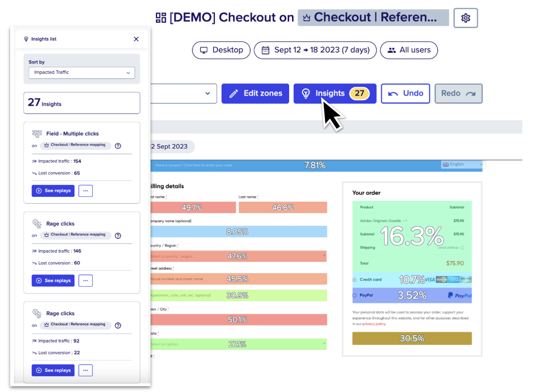This screenshot has width=534, height=392.
Task: Select the 27.1% State zone
Action: (x=238, y=344)
